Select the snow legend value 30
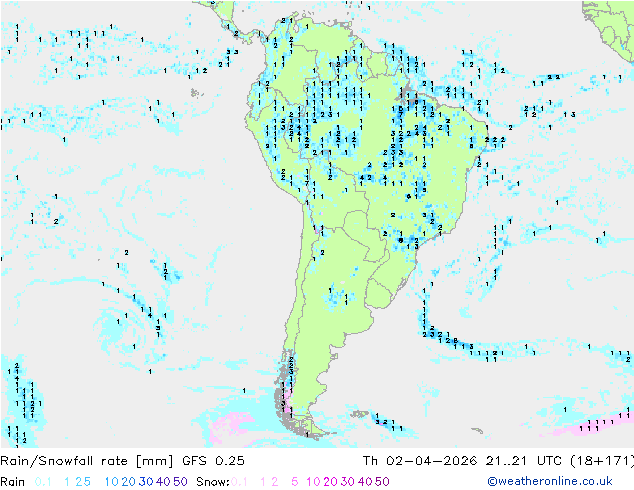This screenshot has width=634, height=490. [348, 482]
